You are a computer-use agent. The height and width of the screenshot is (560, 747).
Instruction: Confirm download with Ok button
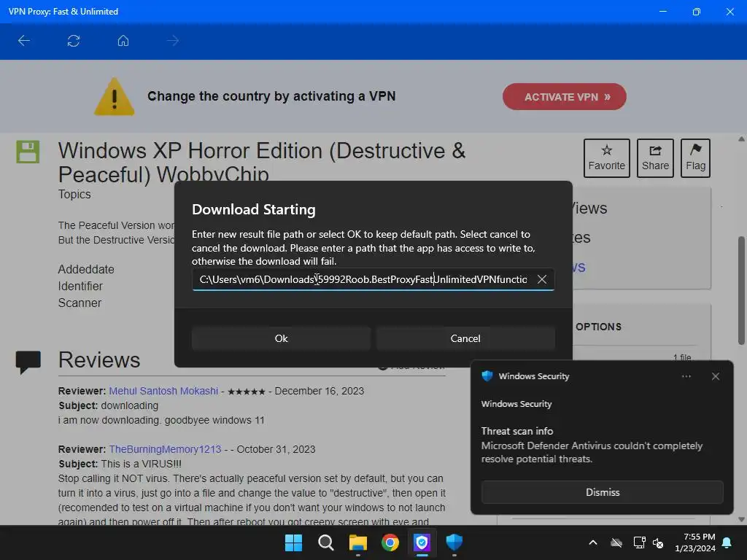281,338
